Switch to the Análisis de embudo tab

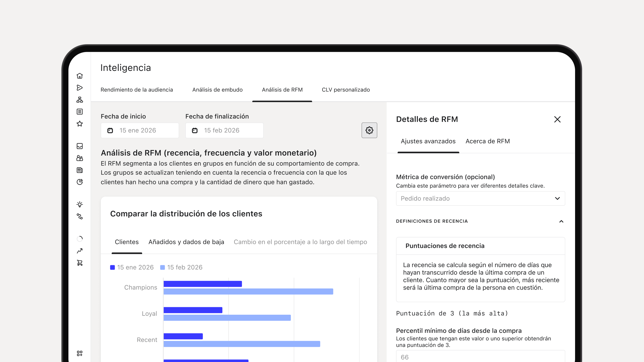(x=217, y=90)
